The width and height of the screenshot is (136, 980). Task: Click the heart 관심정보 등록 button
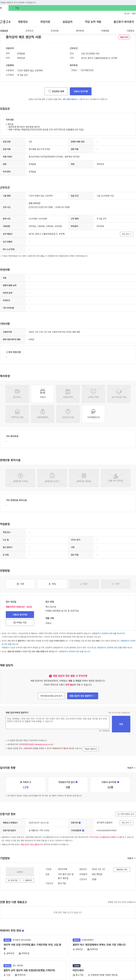click(x=56, y=91)
